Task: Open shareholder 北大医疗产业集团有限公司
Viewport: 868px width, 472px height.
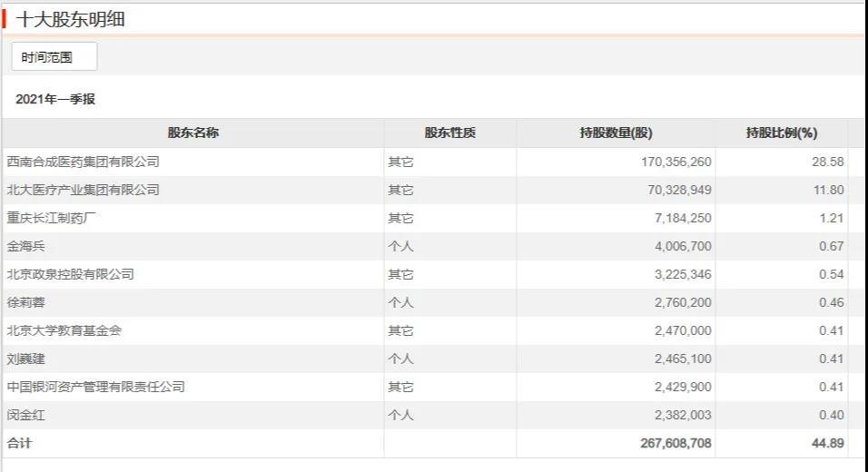Action: 83,190
